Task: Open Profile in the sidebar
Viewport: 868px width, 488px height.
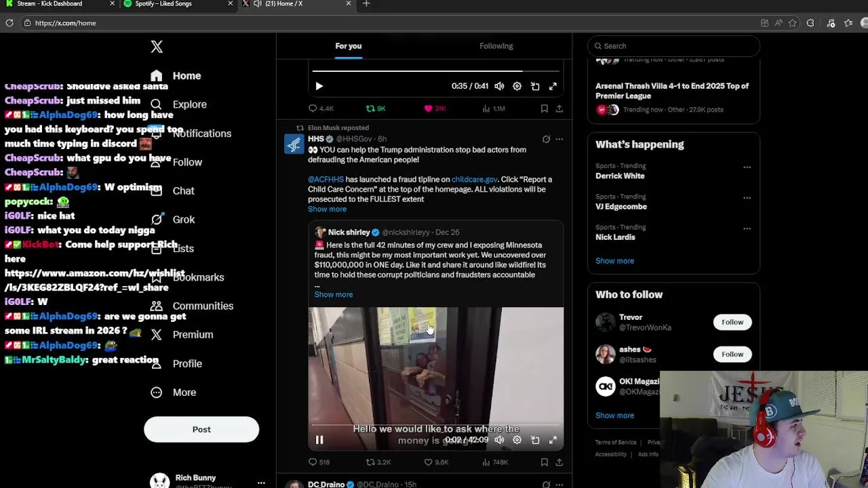Action: point(176,364)
